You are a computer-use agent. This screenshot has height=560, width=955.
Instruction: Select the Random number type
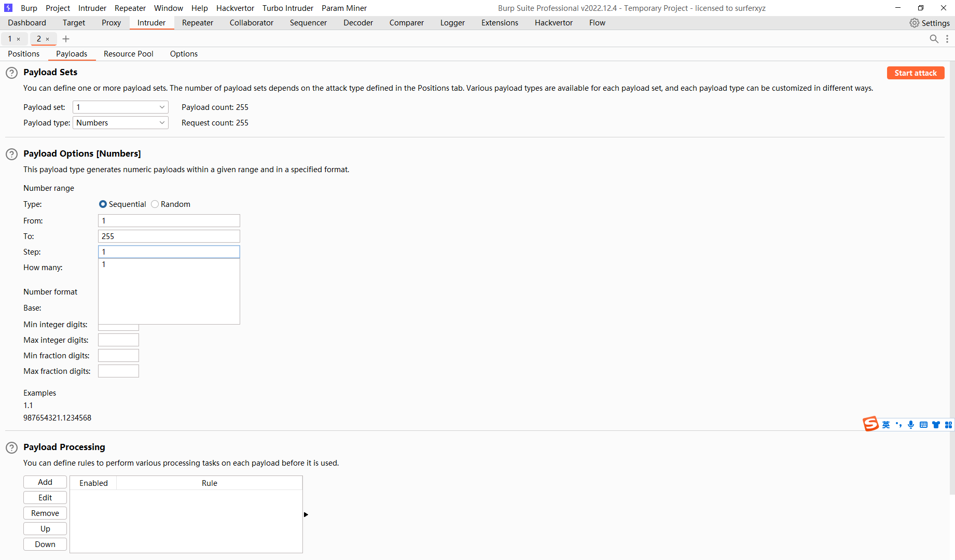(155, 204)
